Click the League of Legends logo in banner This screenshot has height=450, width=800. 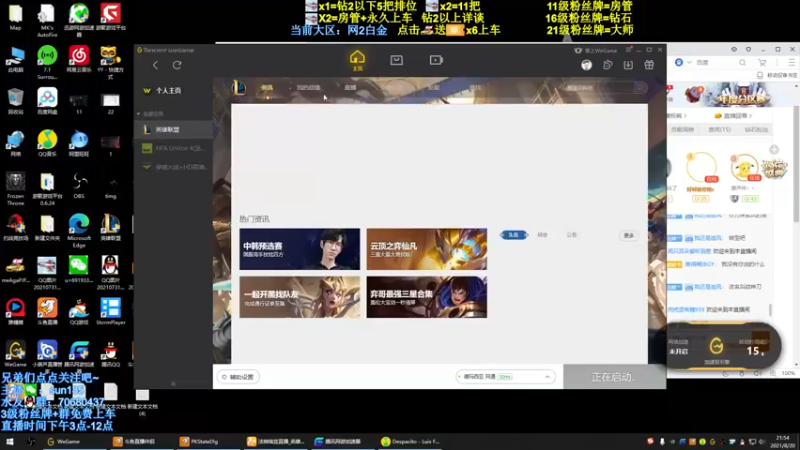coord(239,88)
